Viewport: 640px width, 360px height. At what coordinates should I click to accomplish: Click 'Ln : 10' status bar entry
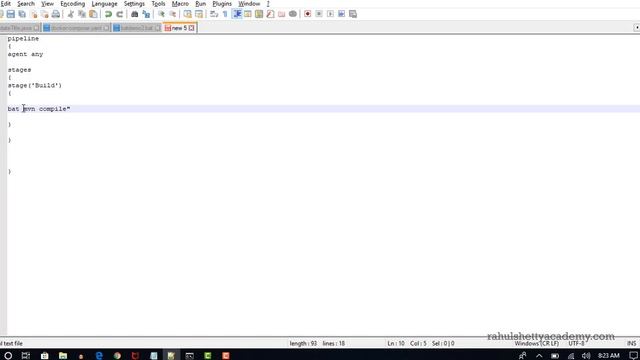pyautogui.click(x=396, y=344)
